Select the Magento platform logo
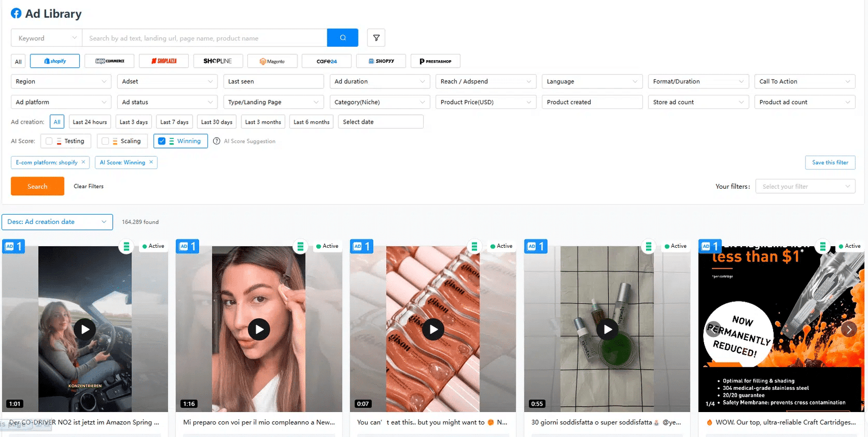 pos(272,61)
